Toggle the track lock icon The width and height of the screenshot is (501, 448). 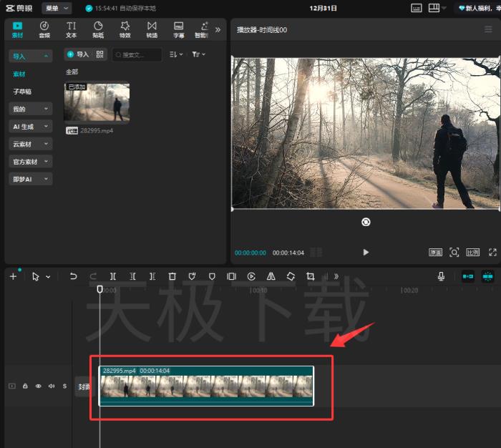[x=25, y=386]
